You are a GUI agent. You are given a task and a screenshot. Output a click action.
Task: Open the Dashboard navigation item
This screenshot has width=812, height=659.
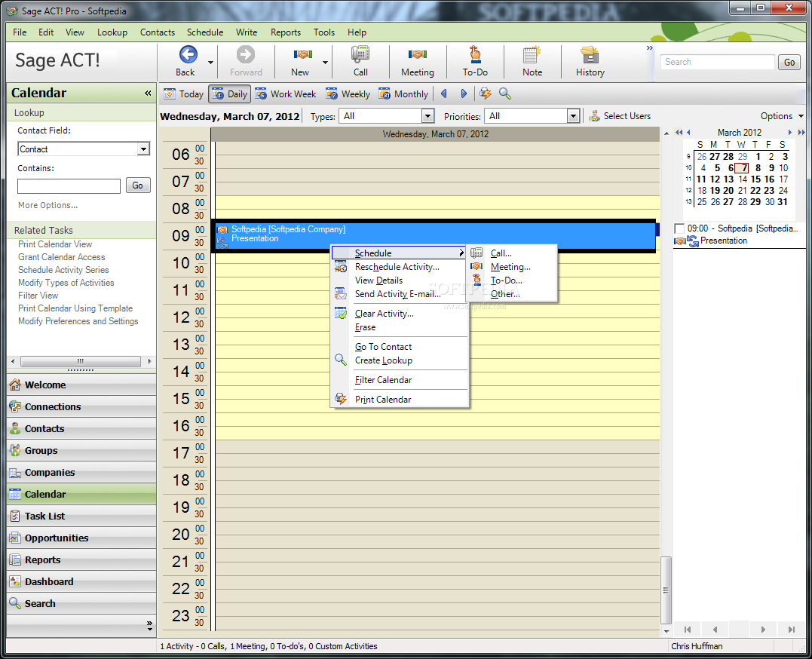coord(81,581)
